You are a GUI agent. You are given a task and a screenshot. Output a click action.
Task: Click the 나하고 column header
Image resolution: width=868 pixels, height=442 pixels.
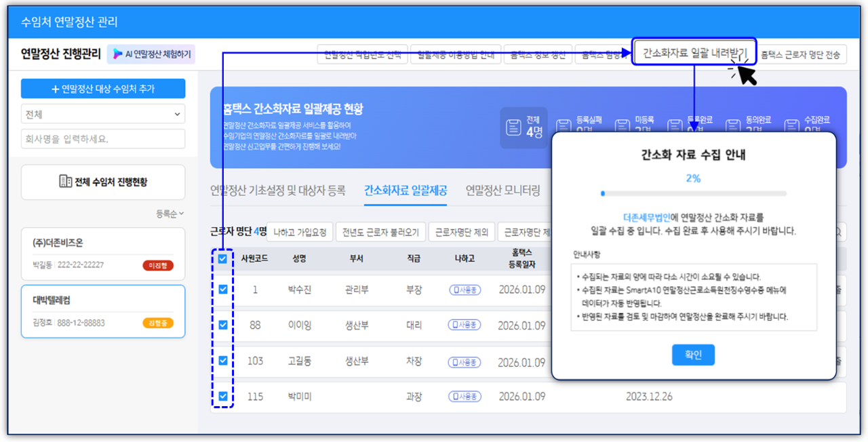pyautogui.click(x=465, y=258)
